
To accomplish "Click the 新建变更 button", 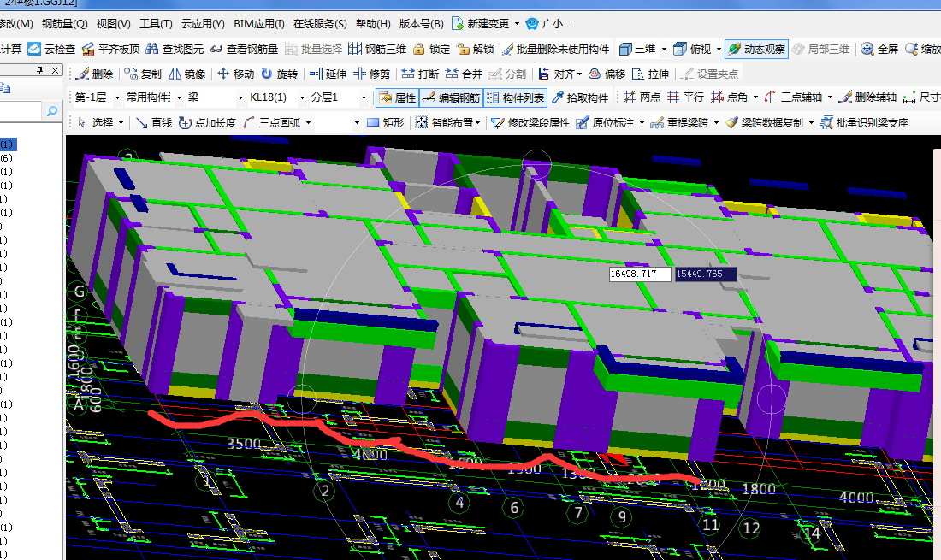I will pyautogui.click(x=481, y=23).
